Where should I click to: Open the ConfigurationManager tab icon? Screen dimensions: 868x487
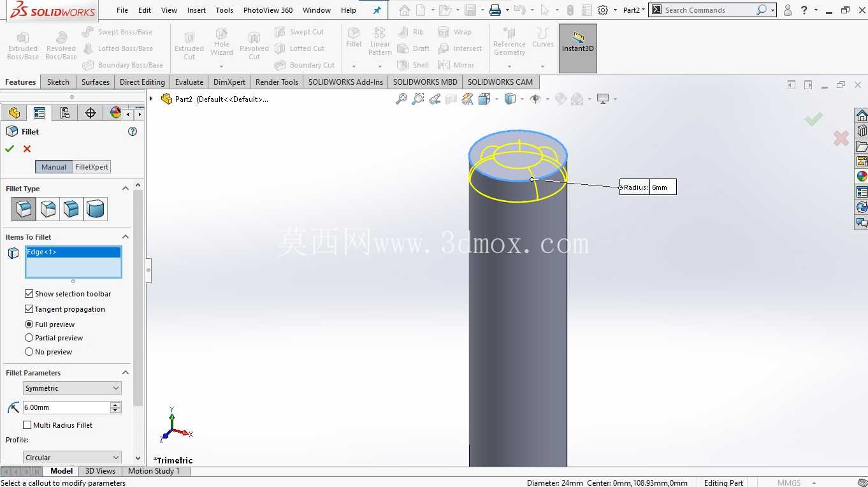coord(65,113)
